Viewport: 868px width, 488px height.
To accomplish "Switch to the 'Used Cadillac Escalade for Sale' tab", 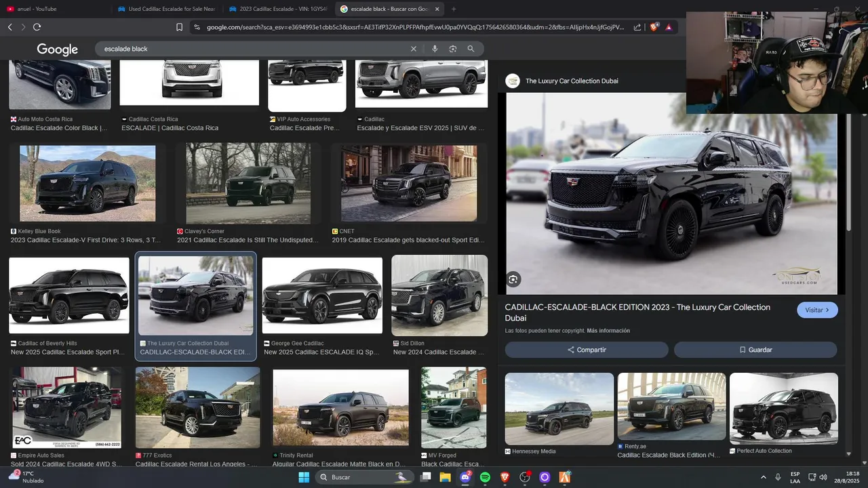I will 166,9.
